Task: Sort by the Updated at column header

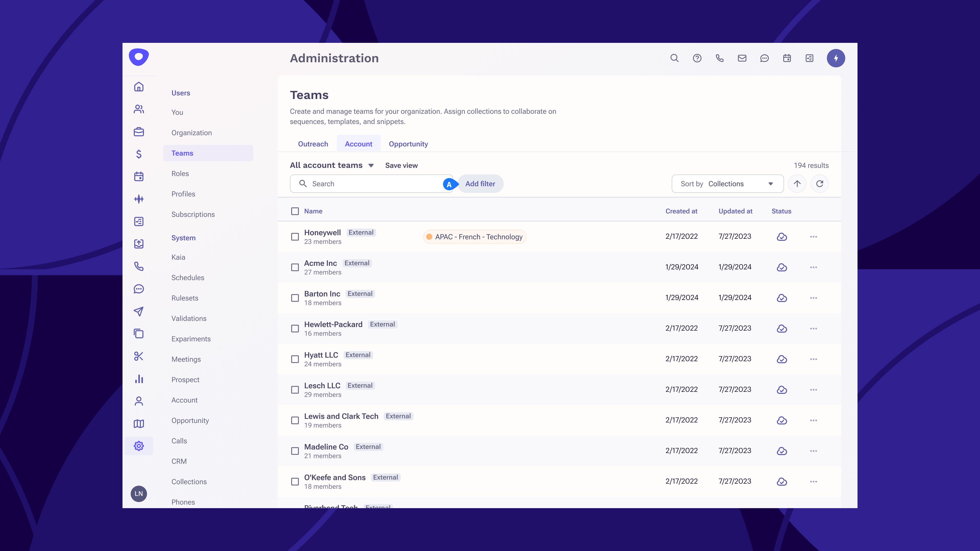Action: [x=735, y=211]
